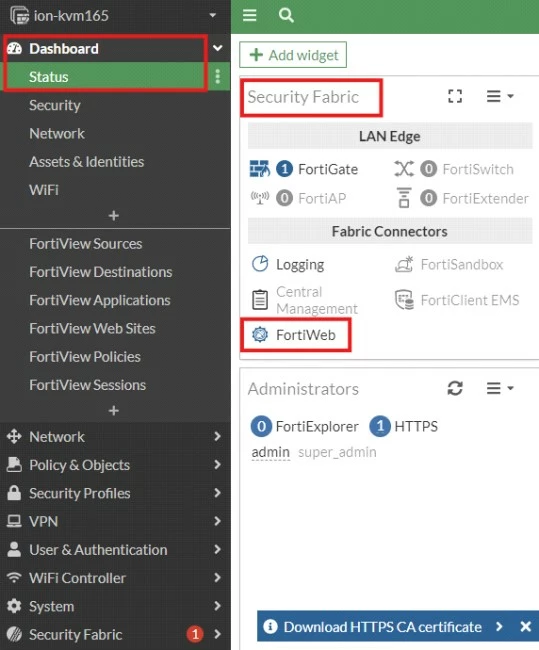Click the FortiWeb connector icon
This screenshot has height=650, width=539.
coord(260,335)
